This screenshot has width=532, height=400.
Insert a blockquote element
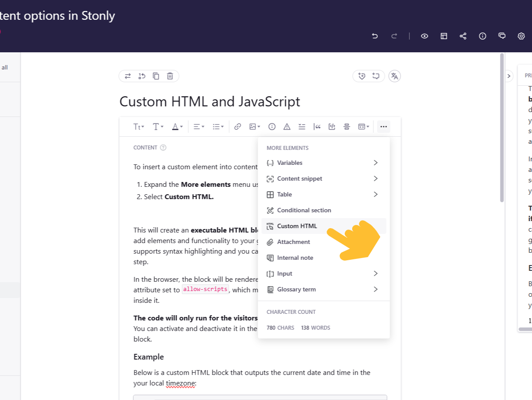(x=317, y=127)
